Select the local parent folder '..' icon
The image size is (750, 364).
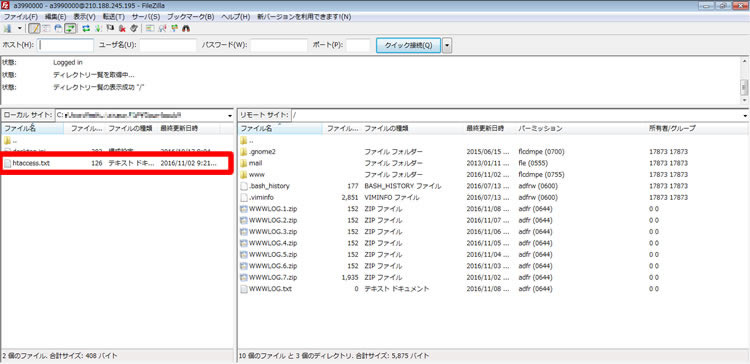point(7,140)
